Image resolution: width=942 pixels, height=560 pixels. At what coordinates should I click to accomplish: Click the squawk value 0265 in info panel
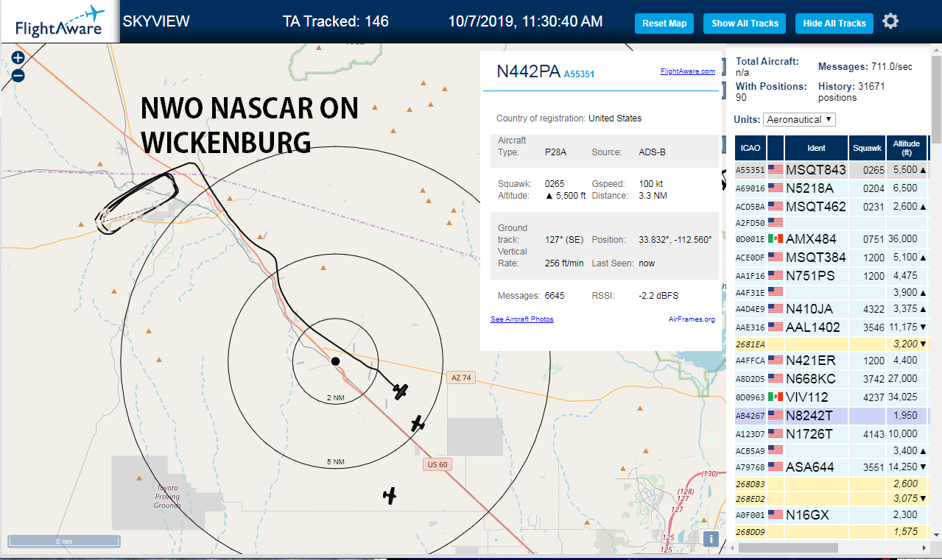click(555, 183)
